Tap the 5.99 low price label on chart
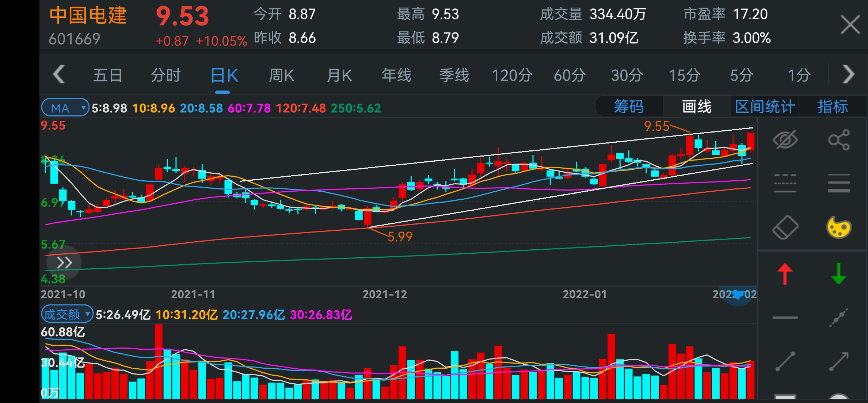 [400, 237]
